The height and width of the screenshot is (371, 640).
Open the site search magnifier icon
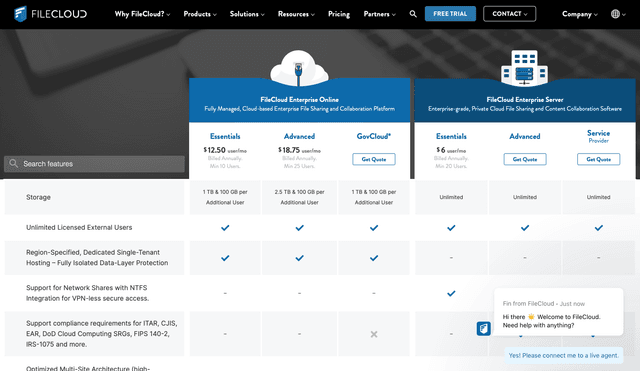pos(413,14)
